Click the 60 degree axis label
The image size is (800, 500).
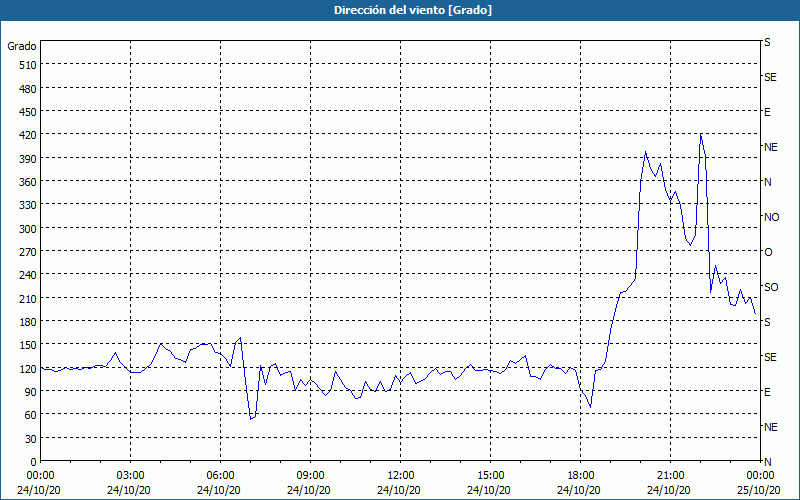(x=30, y=415)
